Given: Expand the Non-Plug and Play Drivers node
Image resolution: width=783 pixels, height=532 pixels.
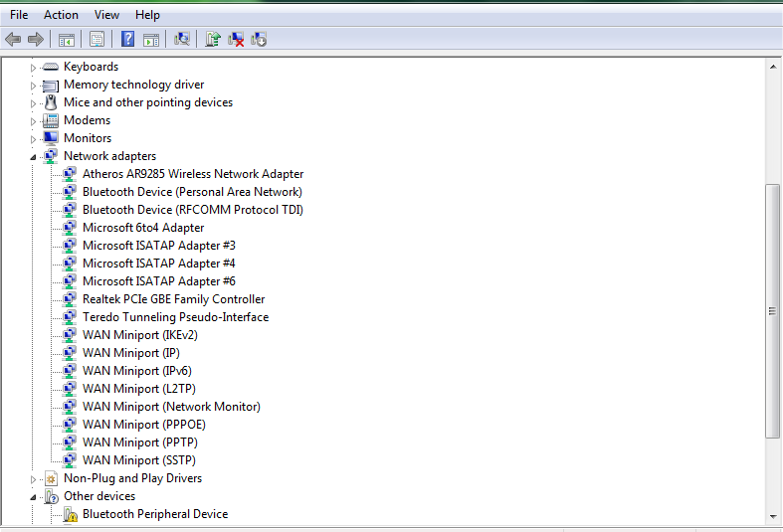Looking at the screenshot, I should coord(33,479).
